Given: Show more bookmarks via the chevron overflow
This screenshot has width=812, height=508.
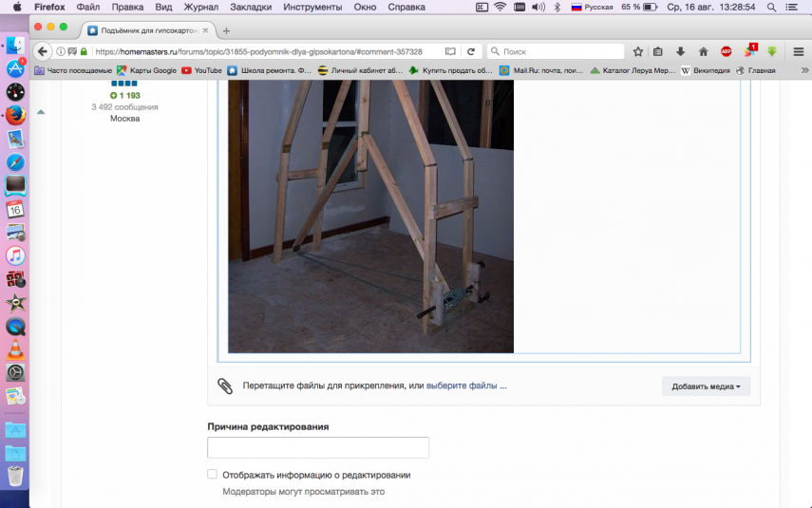Looking at the screenshot, I should pyautogui.click(x=804, y=70).
